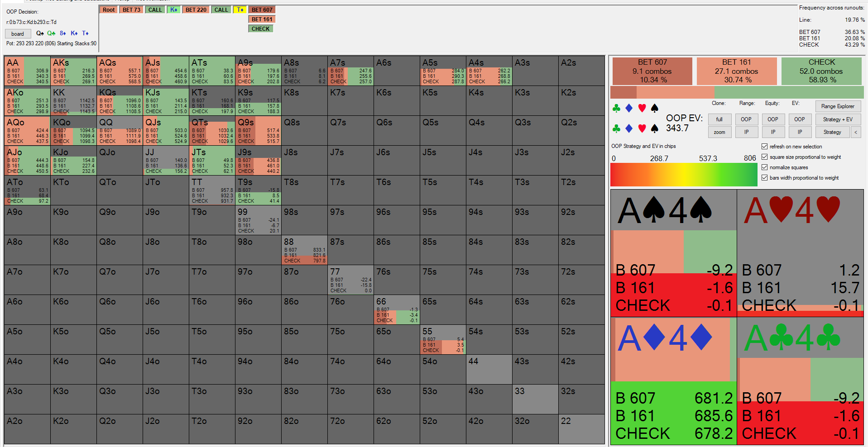The height and width of the screenshot is (447, 868).
Task: Open the A♦4♦ combo tile
Action: [673, 380]
